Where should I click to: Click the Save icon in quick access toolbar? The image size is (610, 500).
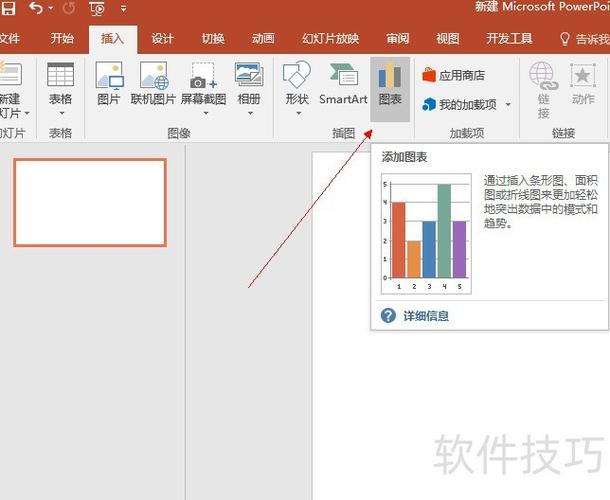point(8,8)
